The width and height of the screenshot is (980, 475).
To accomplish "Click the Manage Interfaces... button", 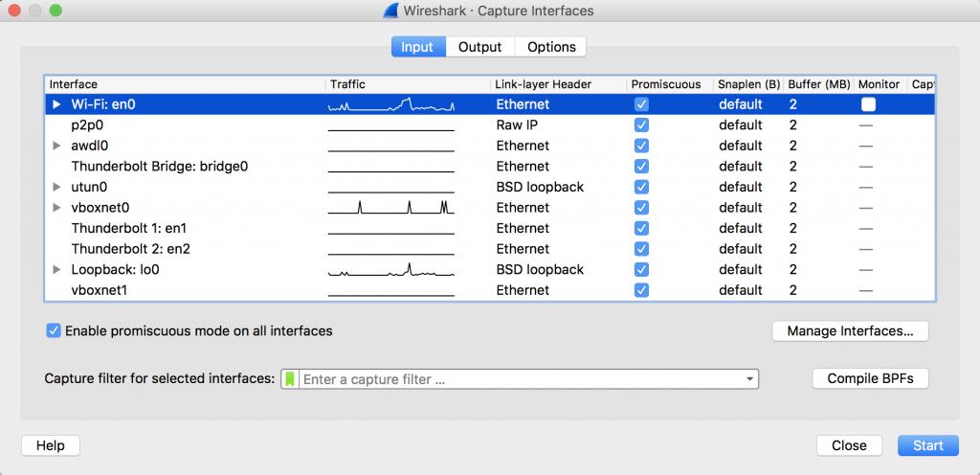I will [850, 331].
